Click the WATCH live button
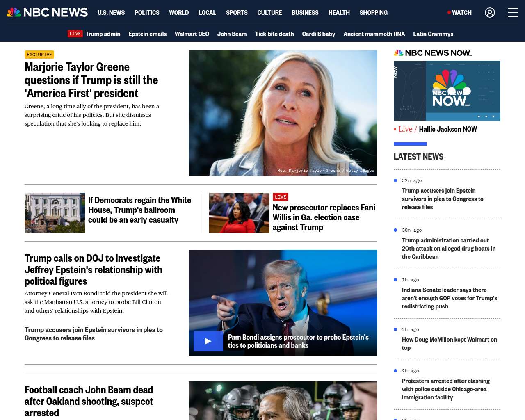The image size is (525, 420). pos(459,13)
